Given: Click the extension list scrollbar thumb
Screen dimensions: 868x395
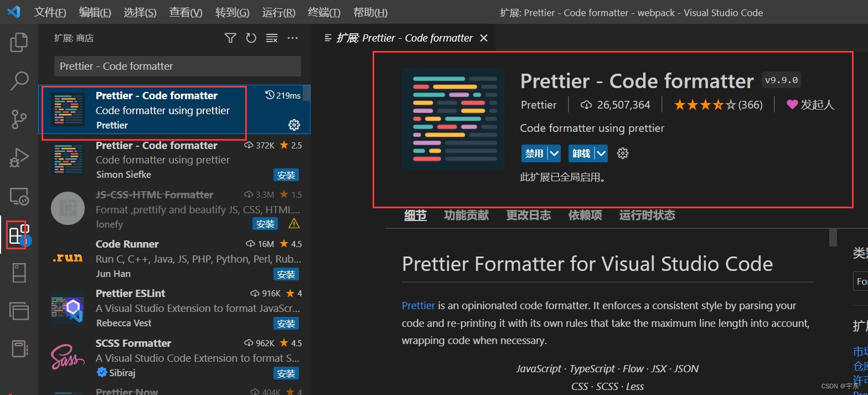Looking at the screenshot, I should [306, 93].
